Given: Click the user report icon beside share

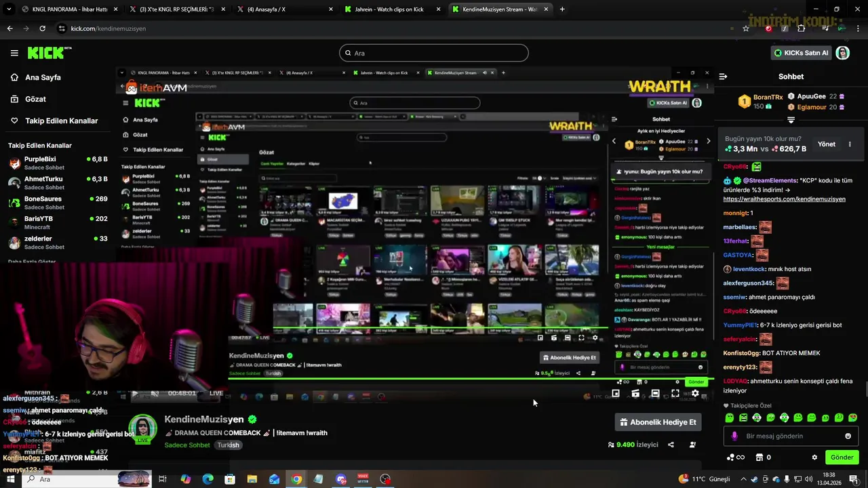Looking at the screenshot, I should click(x=692, y=445).
